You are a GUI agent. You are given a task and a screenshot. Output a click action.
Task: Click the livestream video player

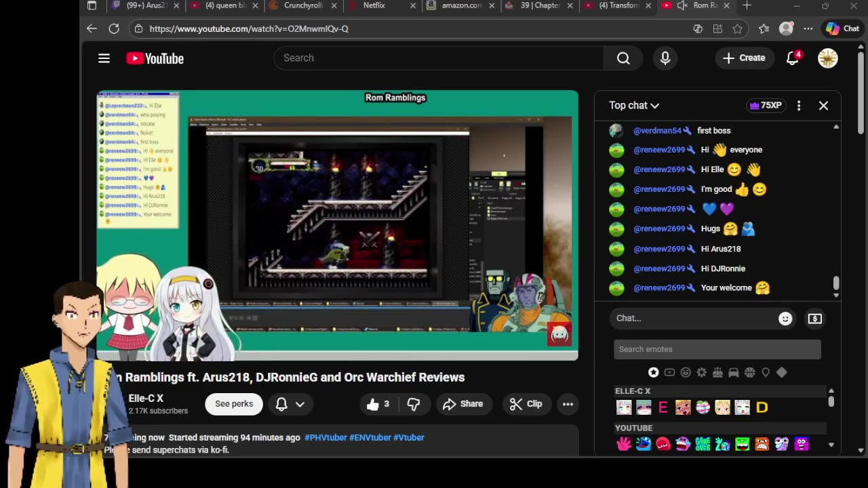tap(338, 225)
